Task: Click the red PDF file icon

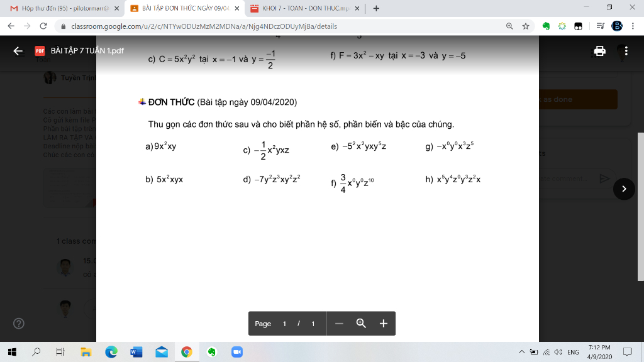Action: tap(40, 51)
